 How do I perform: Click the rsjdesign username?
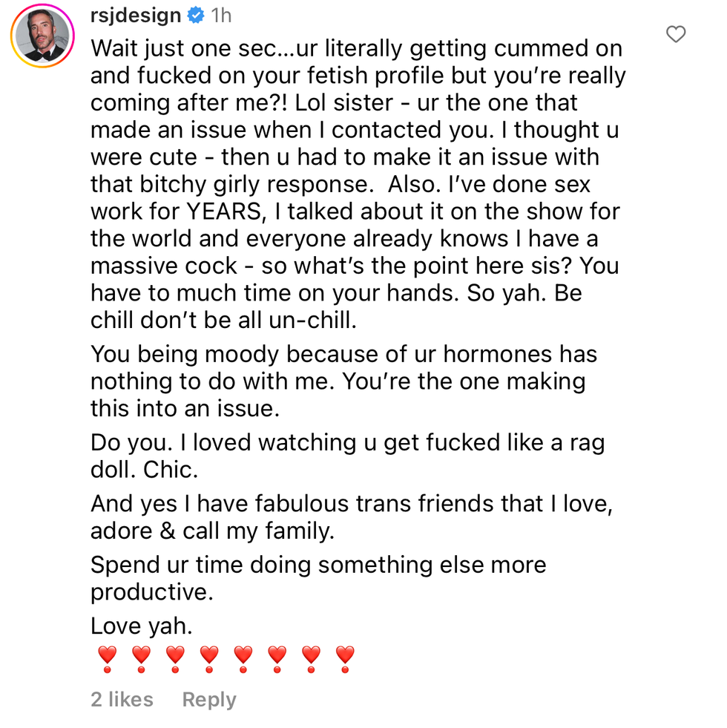click(136, 15)
